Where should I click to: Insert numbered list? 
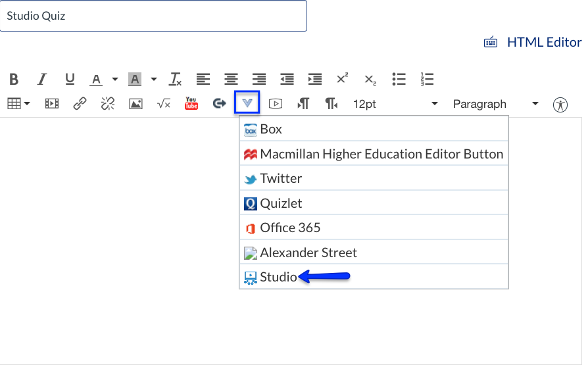(427, 79)
